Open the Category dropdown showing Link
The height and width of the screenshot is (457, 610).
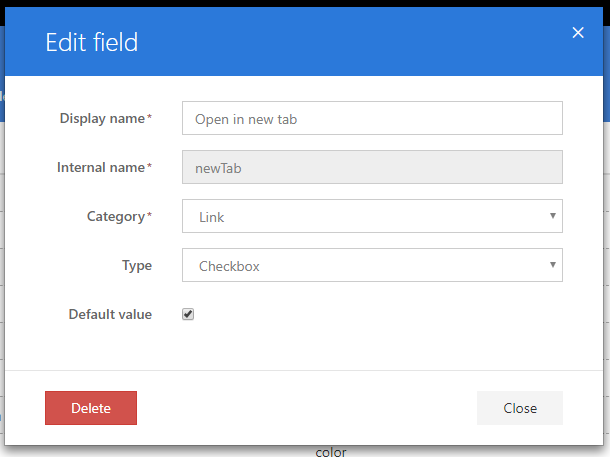(x=372, y=216)
